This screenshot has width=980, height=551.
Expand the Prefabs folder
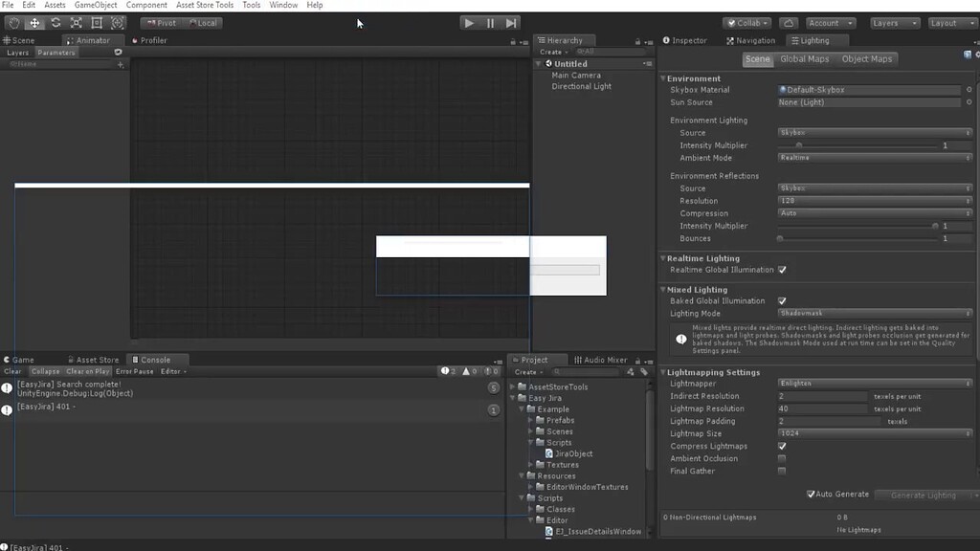click(x=530, y=420)
